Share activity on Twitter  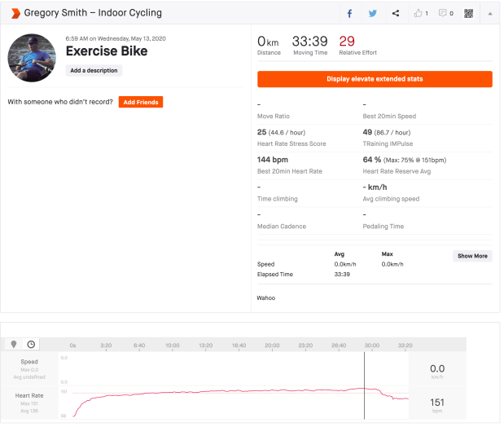pyautogui.click(x=373, y=13)
